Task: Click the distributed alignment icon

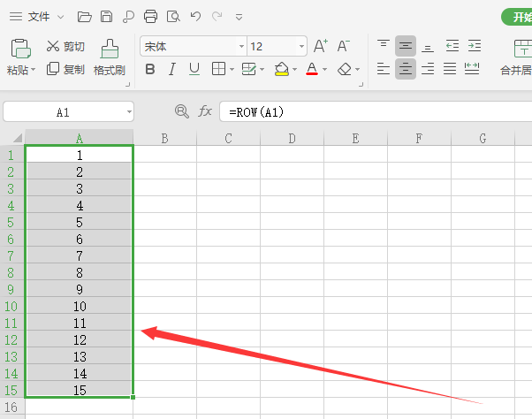Action: pos(472,69)
